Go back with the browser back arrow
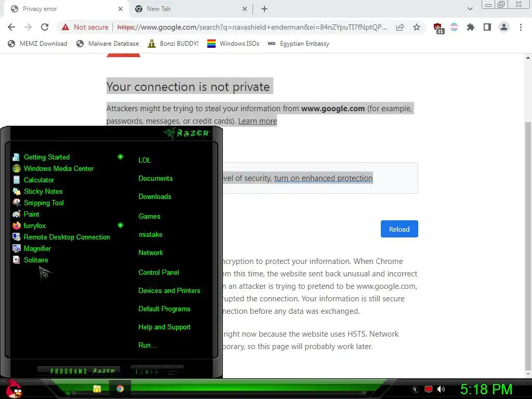 [x=11, y=27]
